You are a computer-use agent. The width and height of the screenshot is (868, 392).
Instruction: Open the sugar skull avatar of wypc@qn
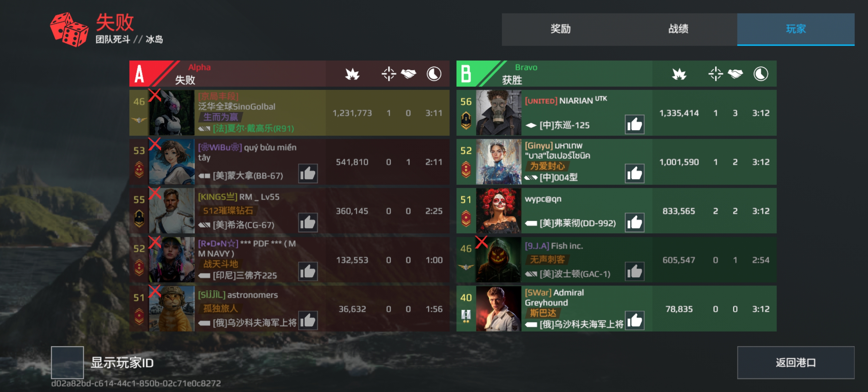[498, 210]
